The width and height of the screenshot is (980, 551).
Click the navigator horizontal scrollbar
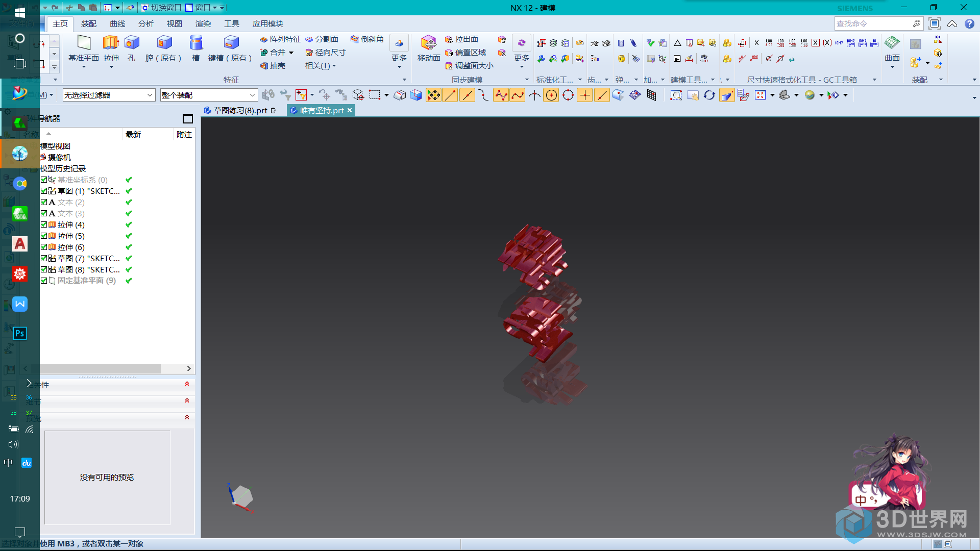(x=100, y=368)
